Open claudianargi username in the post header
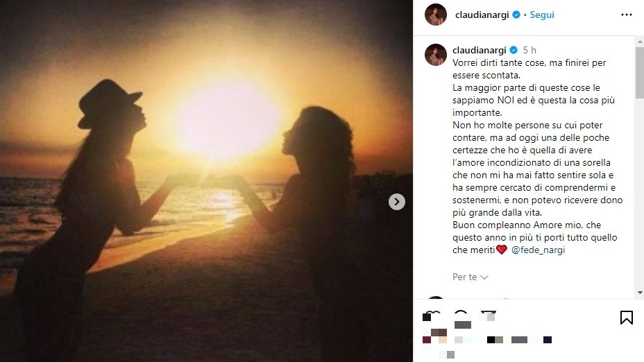 click(482, 15)
